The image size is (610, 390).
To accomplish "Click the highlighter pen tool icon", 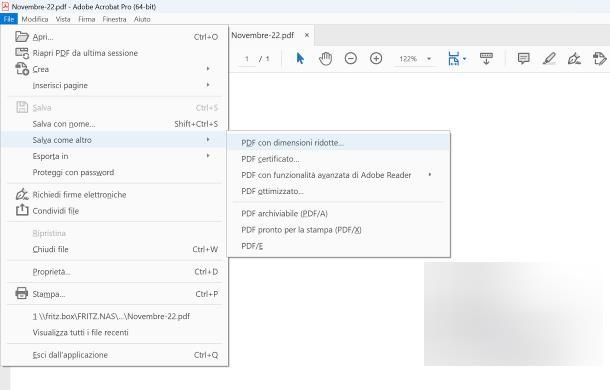I will point(549,59).
